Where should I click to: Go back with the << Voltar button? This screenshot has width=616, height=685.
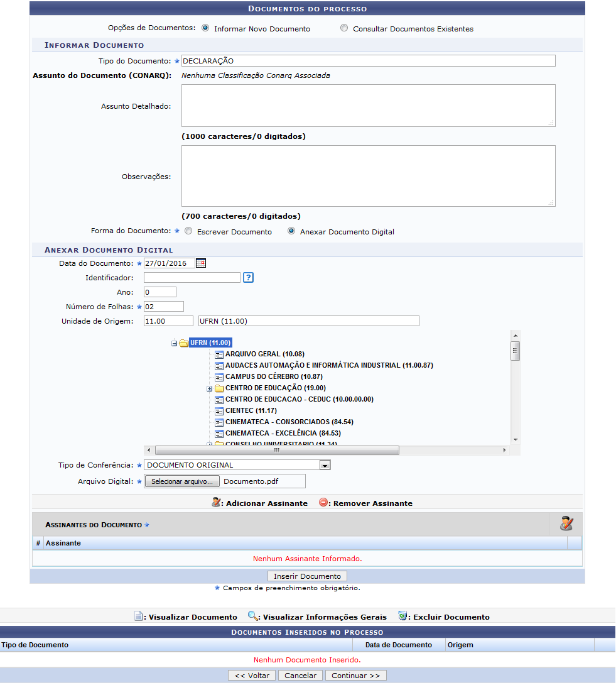252,676
